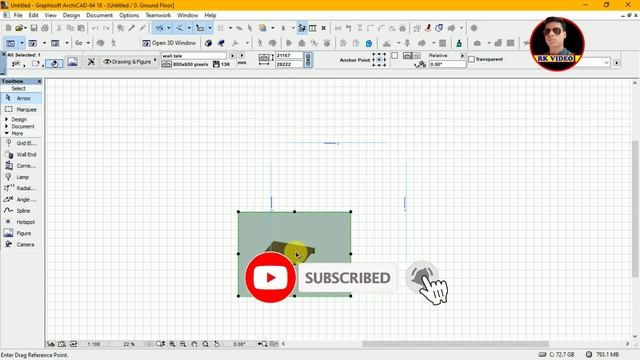Choose the Corner Window tool
This screenshot has width=640, height=360.
tap(21, 166)
